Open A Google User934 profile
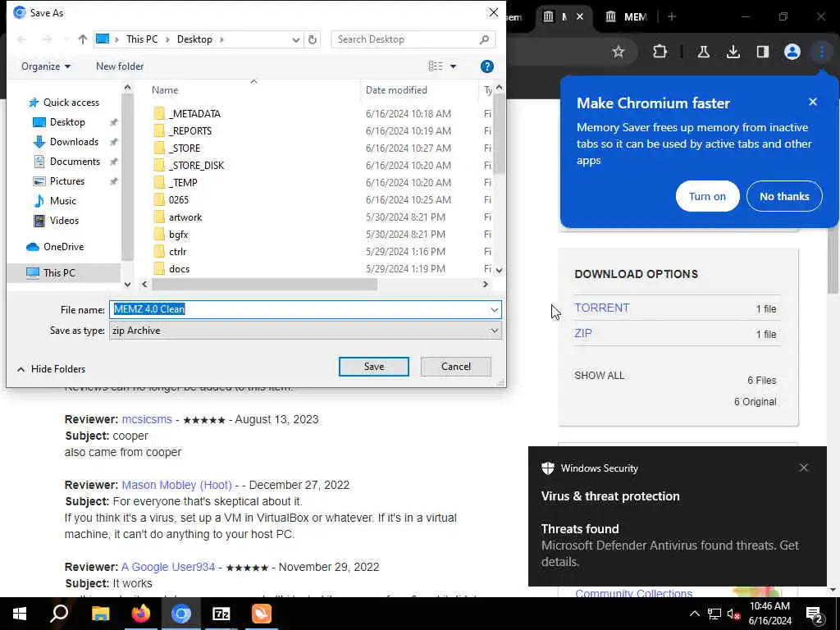Image resolution: width=840 pixels, height=630 pixels. click(x=168, y=567)
